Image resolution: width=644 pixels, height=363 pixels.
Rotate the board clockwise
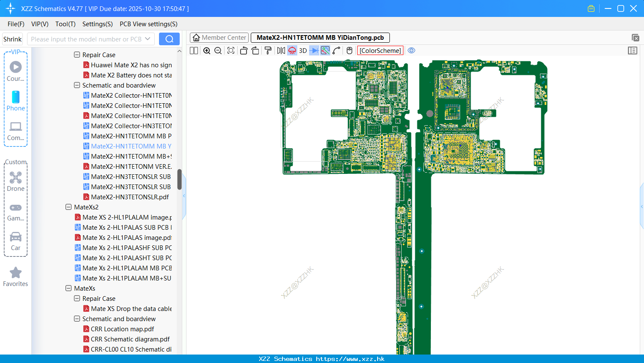(255, 50)
